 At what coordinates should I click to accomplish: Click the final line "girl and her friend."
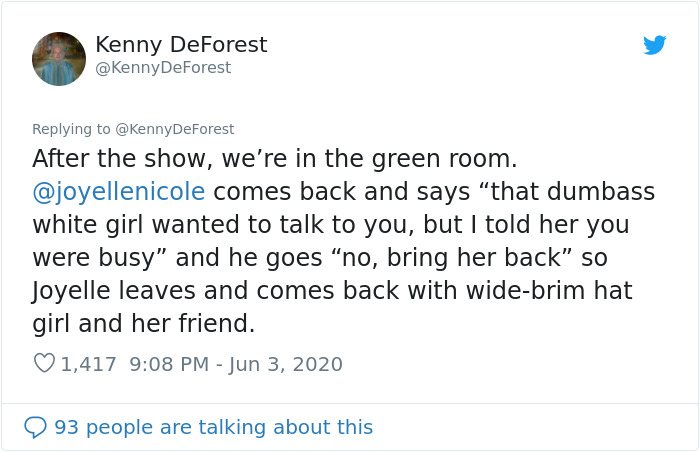[x=143, y=323]
